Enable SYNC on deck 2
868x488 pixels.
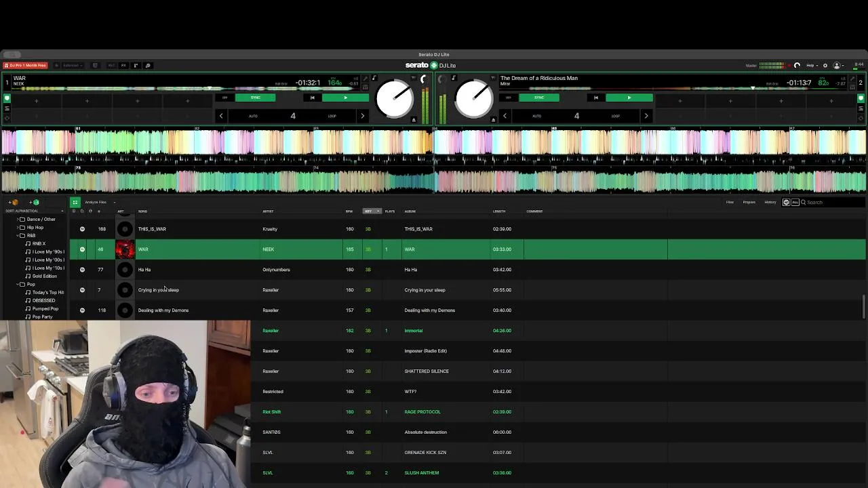coord(539,98)
